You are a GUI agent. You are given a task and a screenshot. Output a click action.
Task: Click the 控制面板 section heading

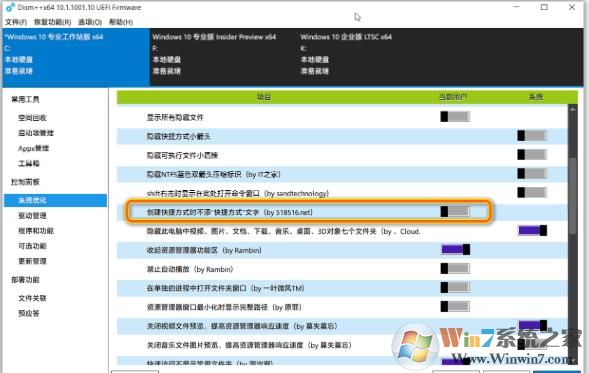[x=25, y=182]
